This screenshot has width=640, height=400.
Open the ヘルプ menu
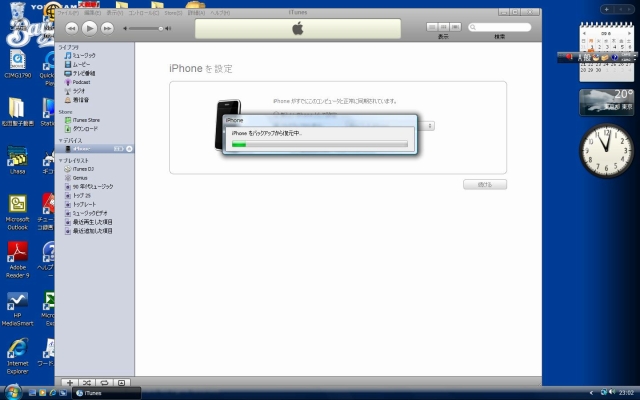point(220,13)
